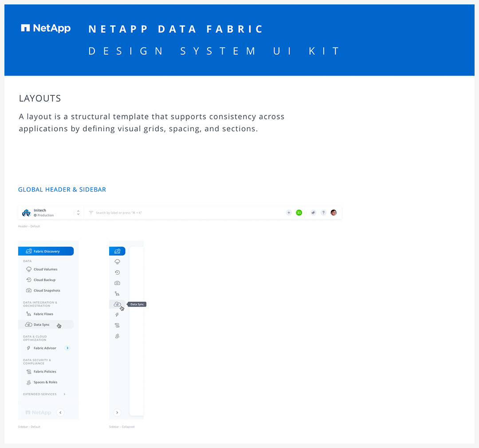
Task: Click the Fabric Advisor lightning icon in collapsed sidebar
Action: [117, 315]
